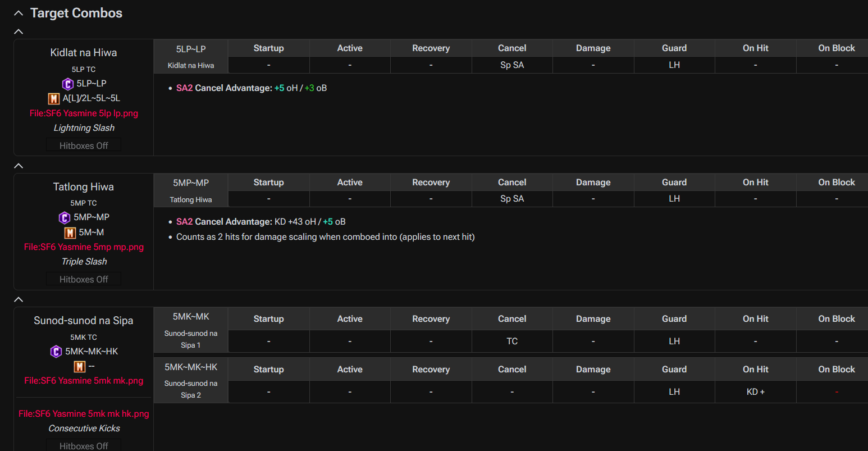The image size is (868, 451).
Task: Click the Modern icon under 5MK~MK~HK input
Action: coord(80,367)
